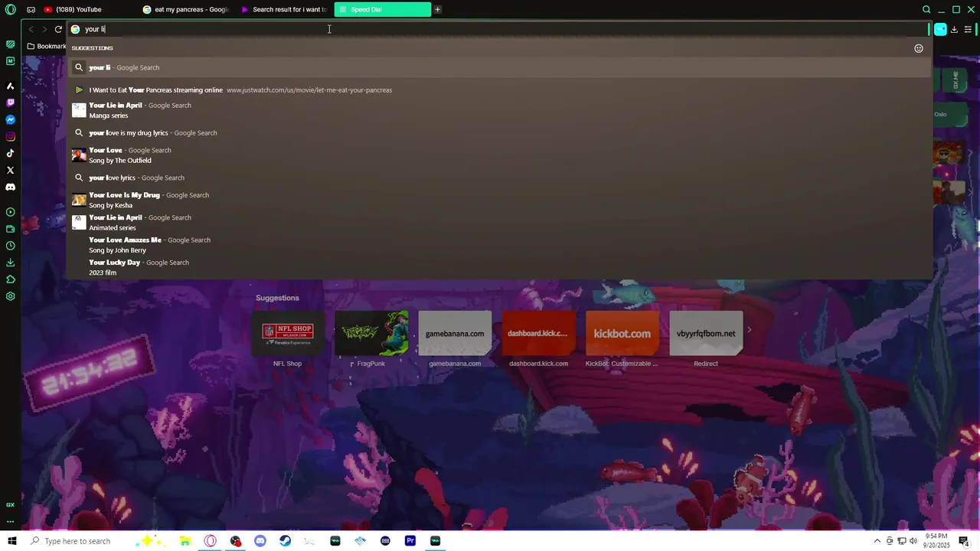980x551 pixels.
Task: Open 'I Want to Eat Your Pancreas streaming online' suggestion
Action: [499, 90]
